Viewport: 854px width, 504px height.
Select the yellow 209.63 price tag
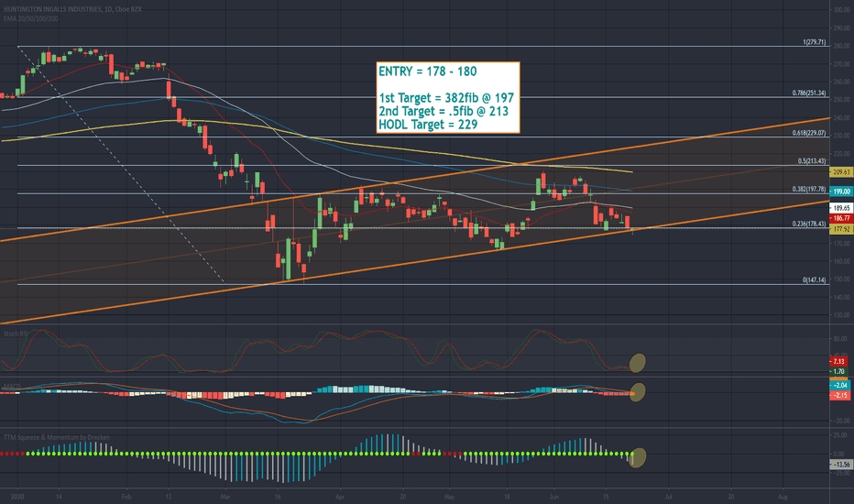tap(841, 171)
